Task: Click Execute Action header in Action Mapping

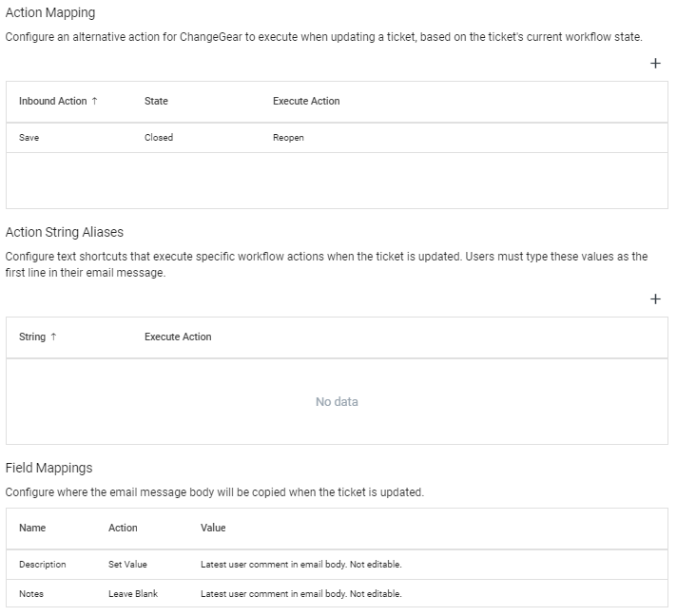Action: (306, 101)
